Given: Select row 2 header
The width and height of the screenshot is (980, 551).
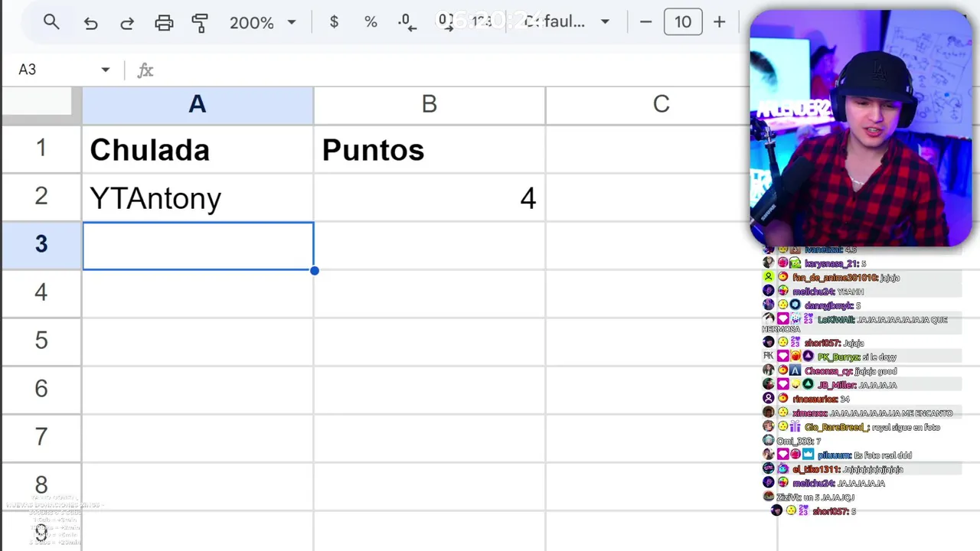Looking at the screenshot, I should click(x=41, y=197).
